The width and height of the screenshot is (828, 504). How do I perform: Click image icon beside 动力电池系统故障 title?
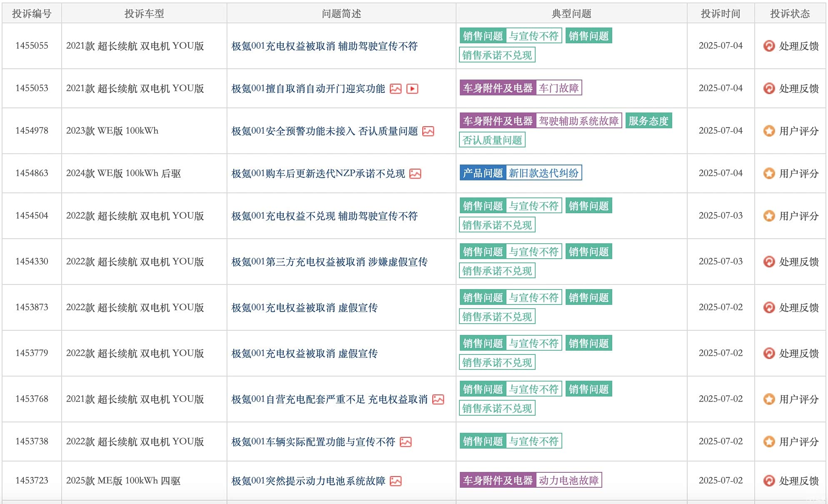click(x=395, y=481)
